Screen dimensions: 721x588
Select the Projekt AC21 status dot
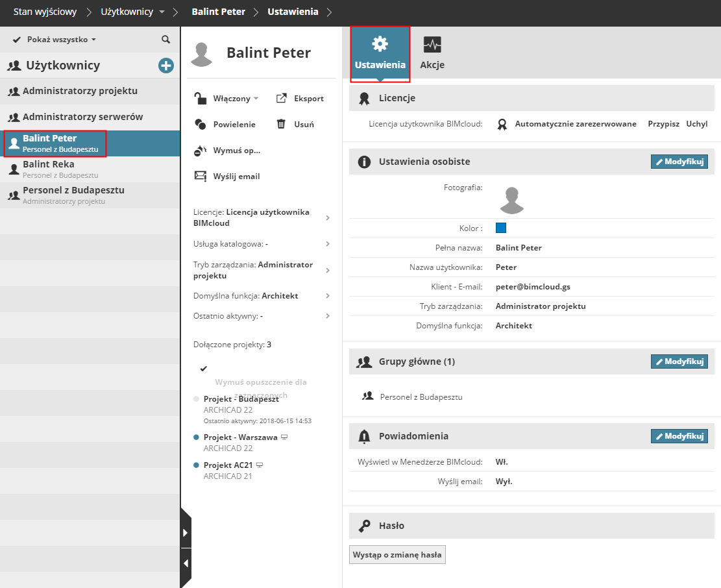coord(197,465)
